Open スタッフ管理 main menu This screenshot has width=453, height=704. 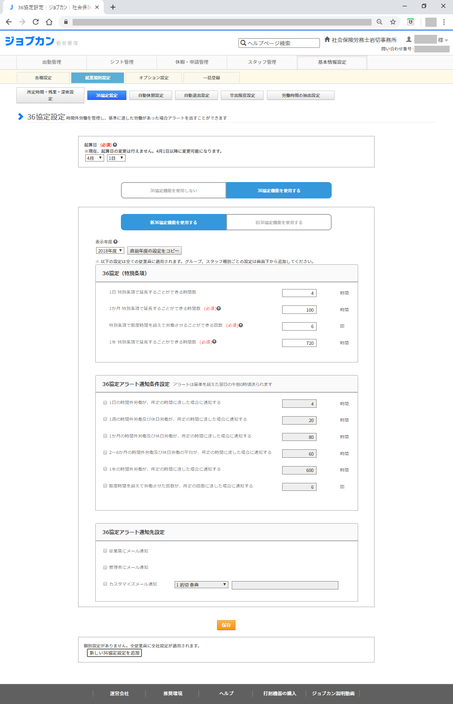(x=262, y=62)
